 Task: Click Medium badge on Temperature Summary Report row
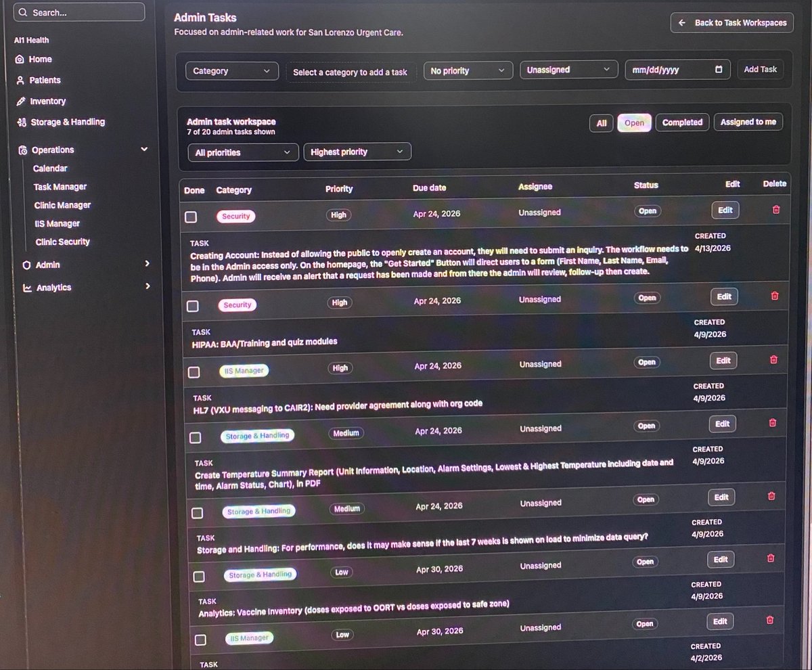(346, 432)
